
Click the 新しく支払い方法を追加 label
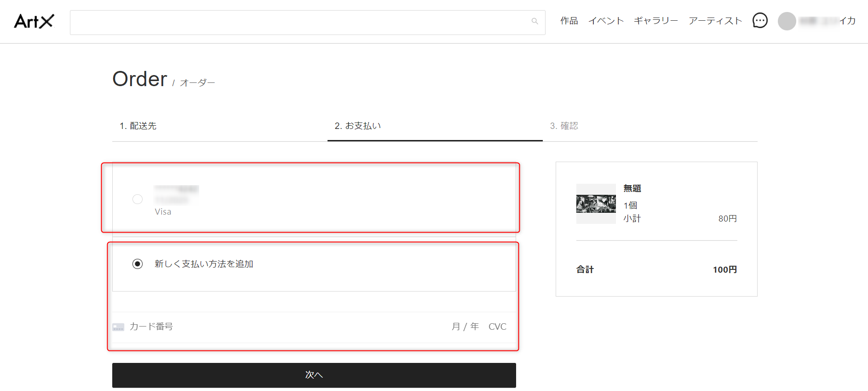click(204, 264)
